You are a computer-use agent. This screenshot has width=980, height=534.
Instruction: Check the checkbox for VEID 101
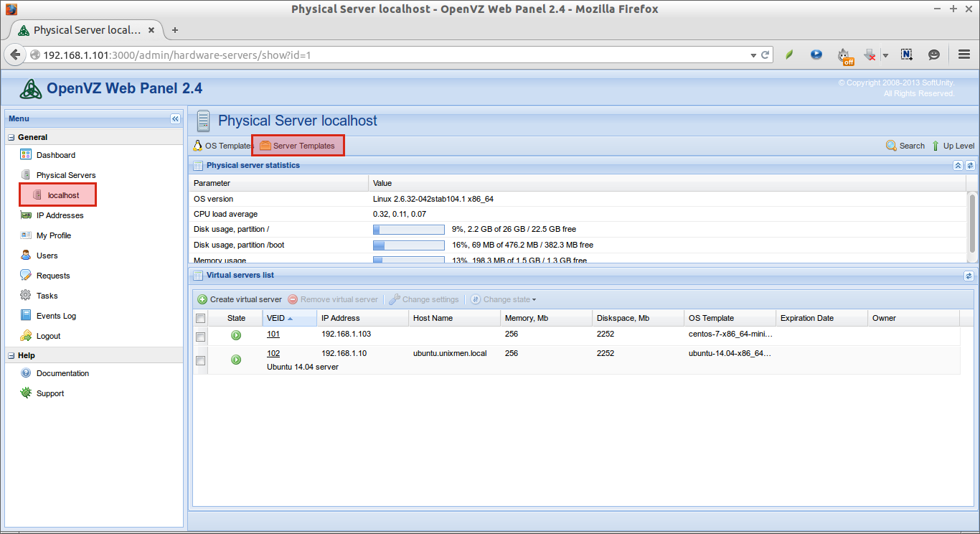click(201, 337)
